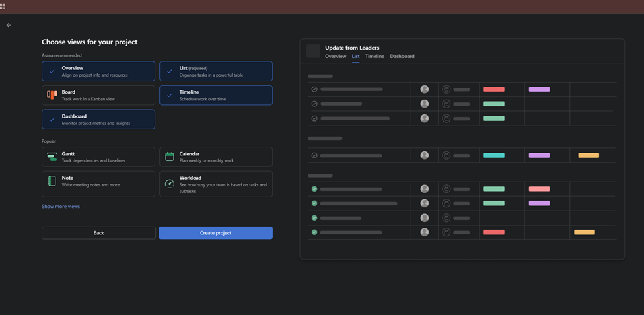This screenshot has width=644, height=315.
Task: Switch to the Dashboard preview tab
Action: tap(402, 56)
